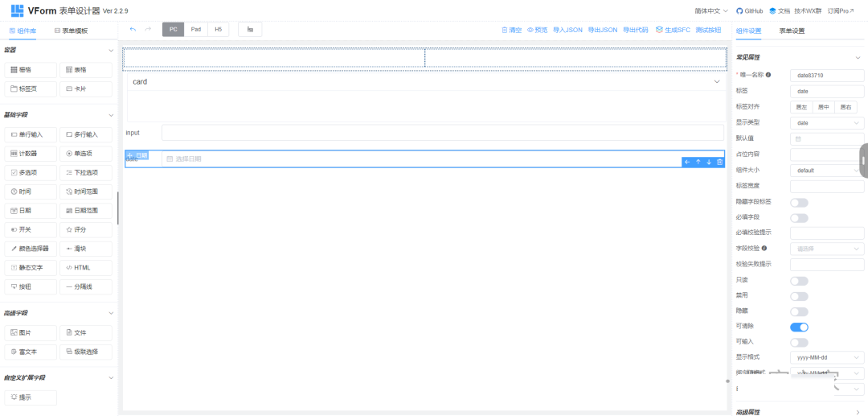This screenshot has width=868, height=416.
Task: Pick the 提示 alert extension field
Action: 31,397
